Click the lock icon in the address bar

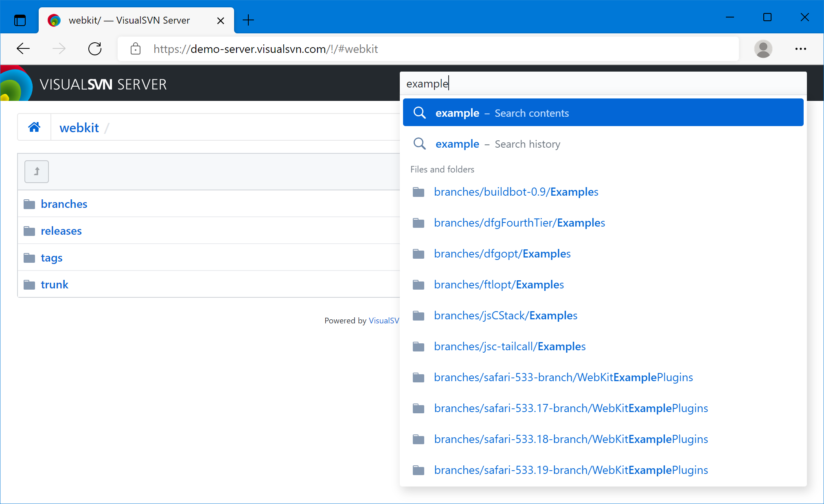(135, 49)
